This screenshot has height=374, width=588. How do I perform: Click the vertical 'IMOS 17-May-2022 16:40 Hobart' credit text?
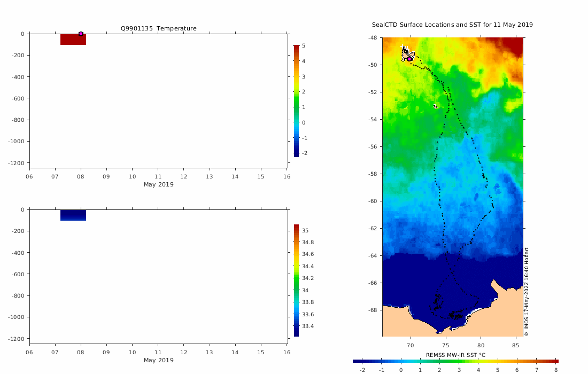526,292
